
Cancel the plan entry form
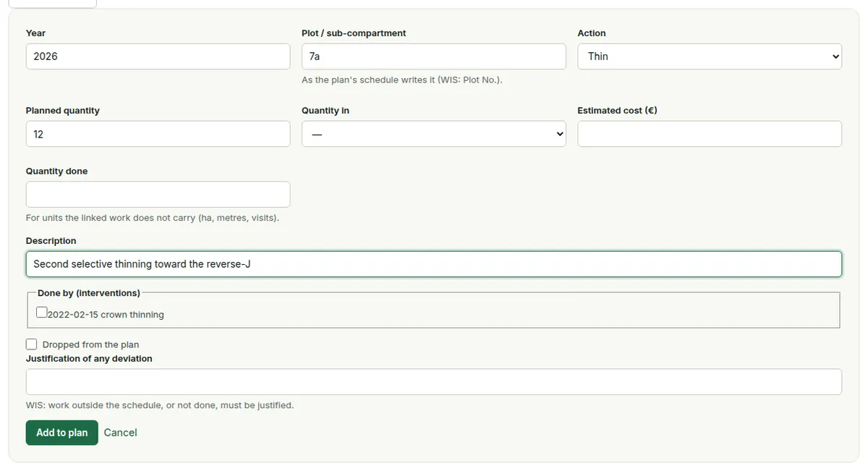(120, 433)
